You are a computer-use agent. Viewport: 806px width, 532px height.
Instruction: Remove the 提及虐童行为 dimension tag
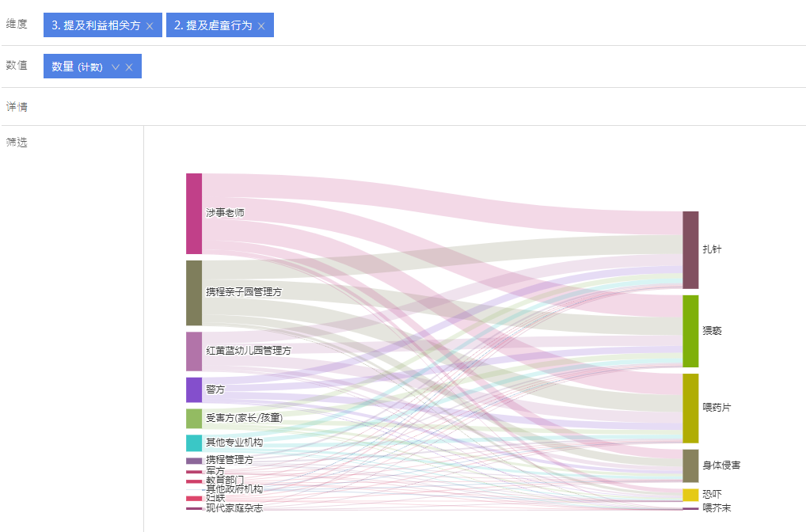tap(261, 26)
